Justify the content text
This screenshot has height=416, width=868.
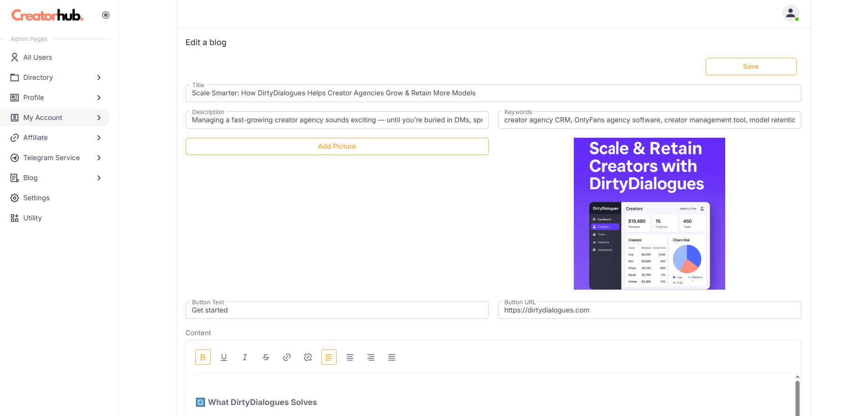pos(392,357)
